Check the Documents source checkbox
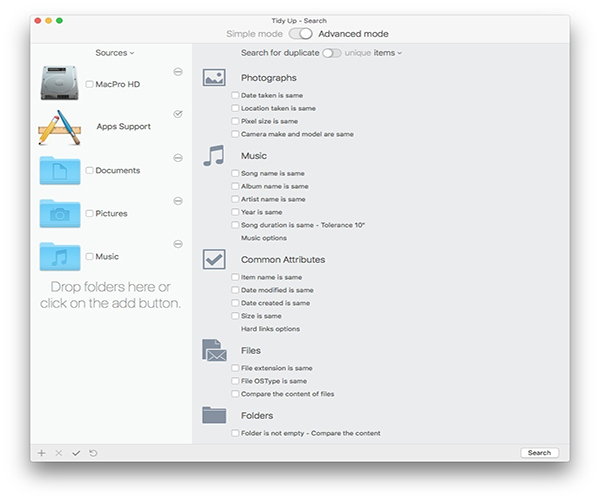The image size is (600, 500). [x=89, y=170]
